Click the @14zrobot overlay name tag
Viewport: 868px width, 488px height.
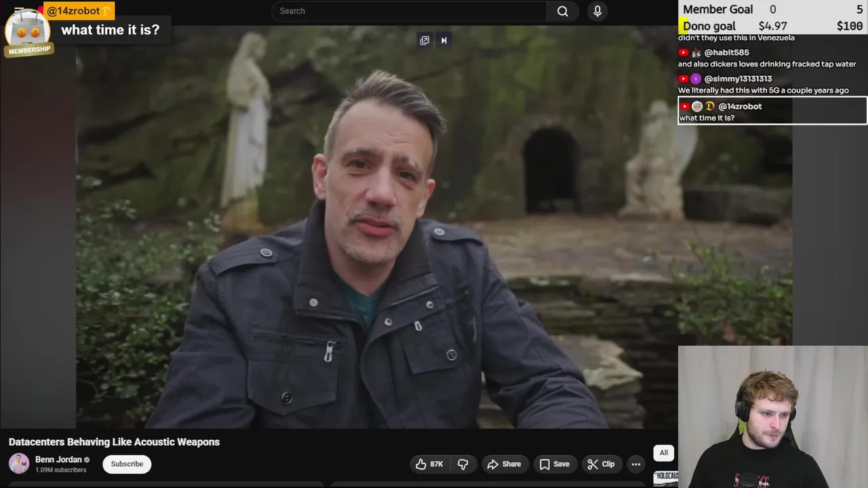click(79, 11)
